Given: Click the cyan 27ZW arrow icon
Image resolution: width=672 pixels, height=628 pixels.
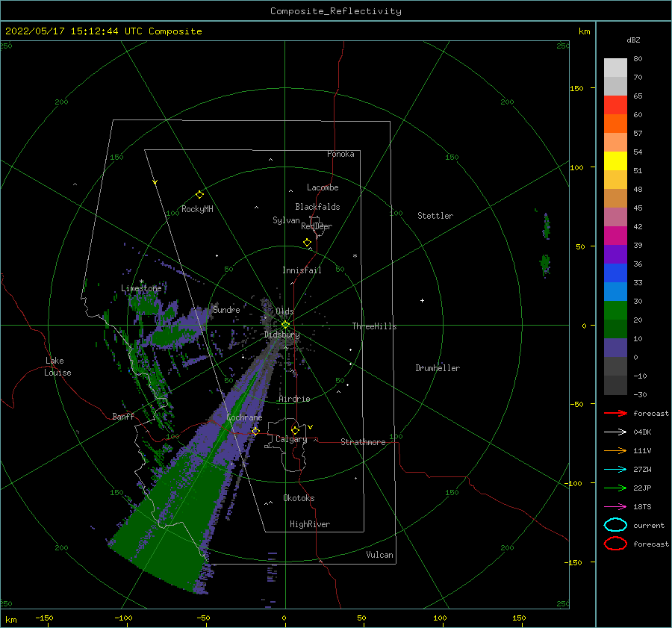Looking at the screenshot, I should coord(615,470).
